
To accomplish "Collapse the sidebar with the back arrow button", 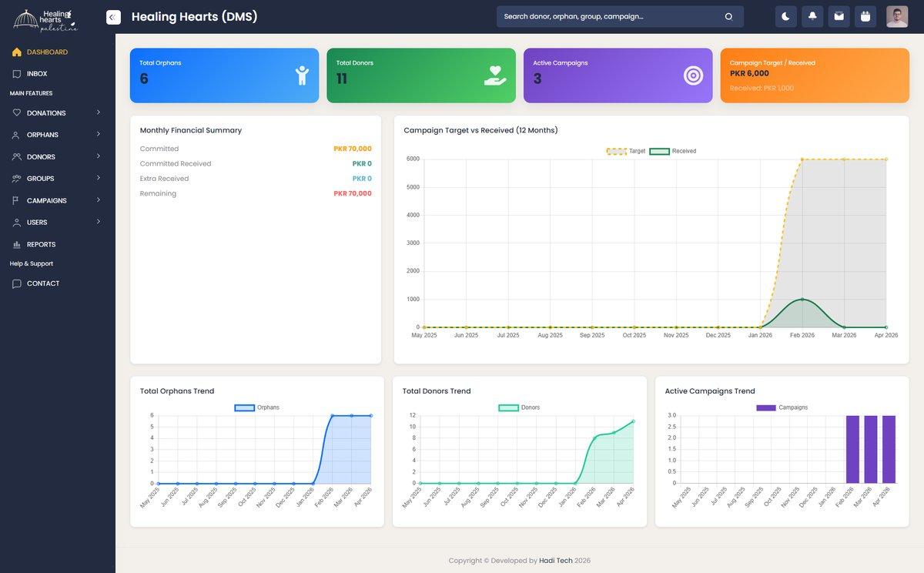I will (113, 17).
